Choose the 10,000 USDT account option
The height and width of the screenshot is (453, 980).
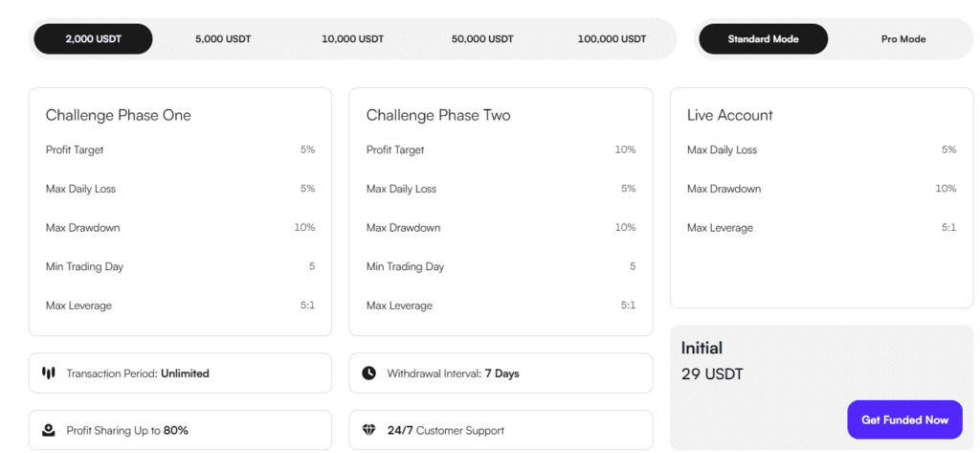click(352, 39)
